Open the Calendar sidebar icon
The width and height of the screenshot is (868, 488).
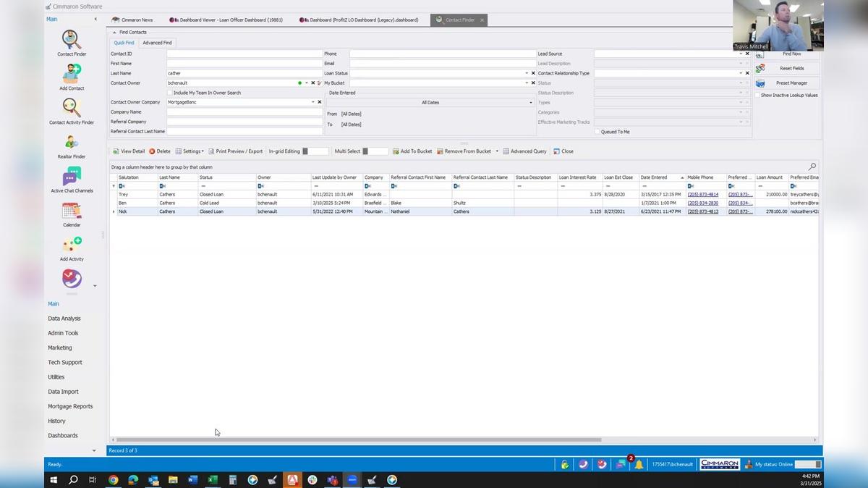click(x=72, y=215)
